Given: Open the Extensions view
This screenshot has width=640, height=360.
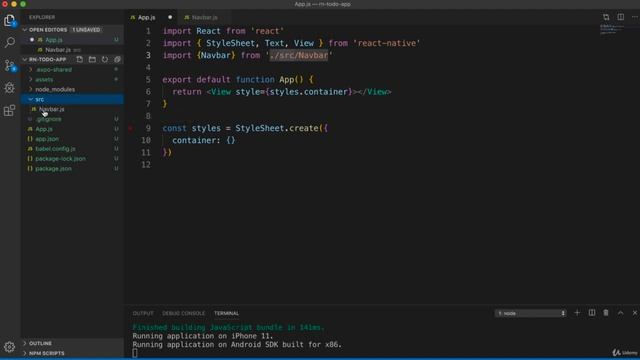Looking at the screenshot, I should pos(9,110).
